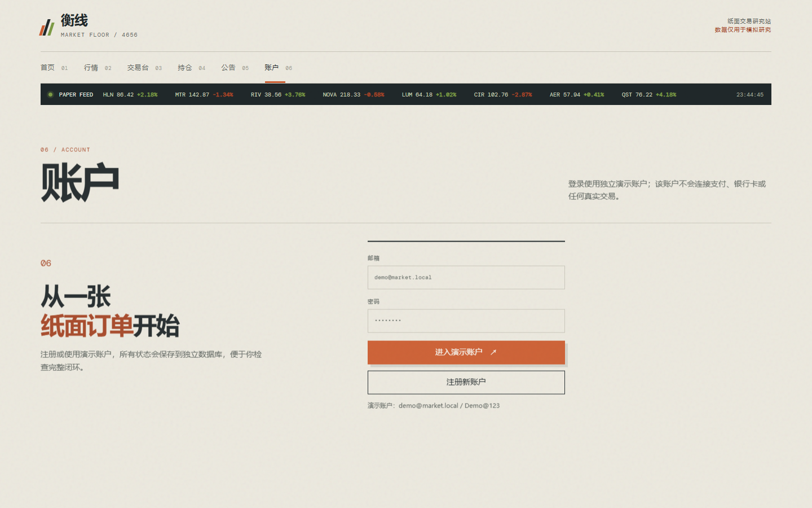Click the QST 76.22 ticker item
The image size is (812, 508).
[x=649, y=95]
